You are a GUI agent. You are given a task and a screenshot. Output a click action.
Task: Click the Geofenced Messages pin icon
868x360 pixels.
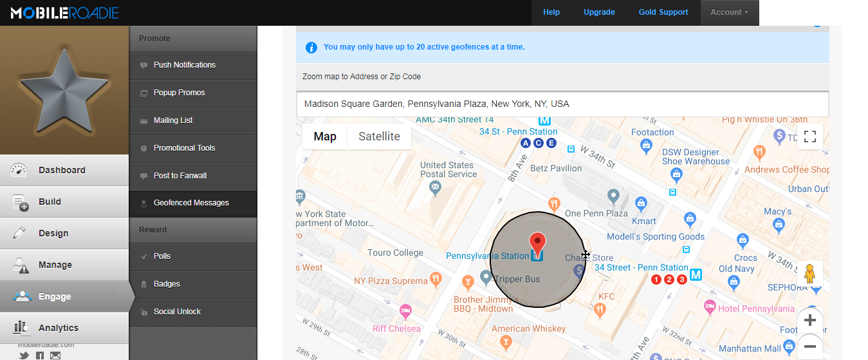pos(143,204)
